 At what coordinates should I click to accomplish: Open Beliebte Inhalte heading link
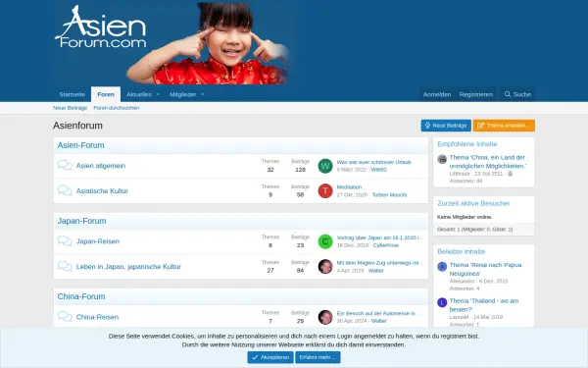tap(462, 251)
